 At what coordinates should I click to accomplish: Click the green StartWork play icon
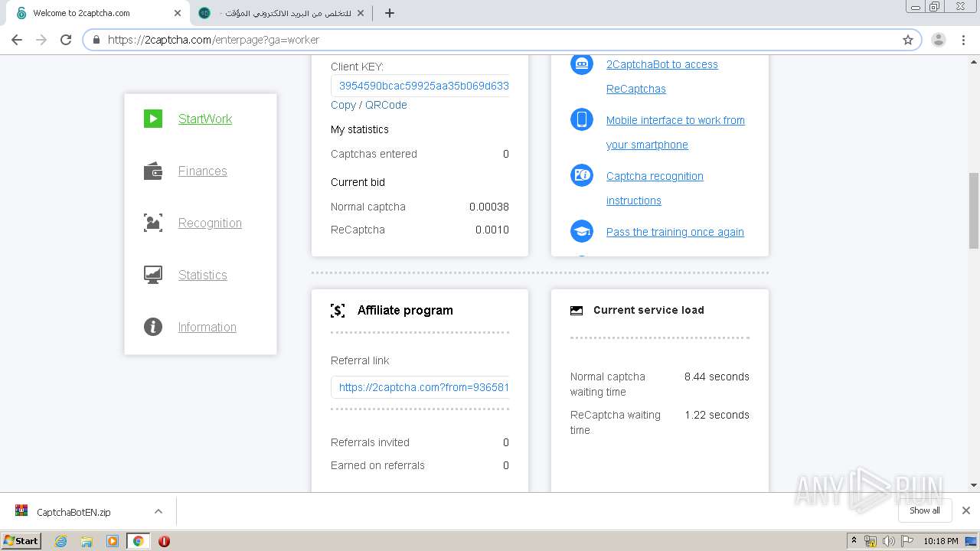[x=153, y=119]
